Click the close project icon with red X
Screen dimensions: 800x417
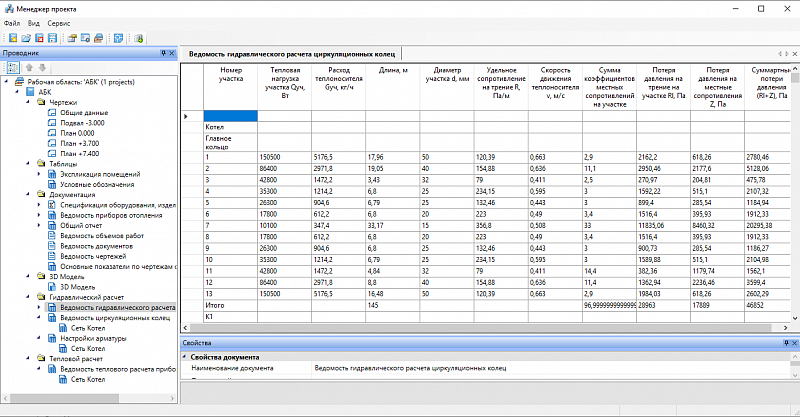(39, 38)
